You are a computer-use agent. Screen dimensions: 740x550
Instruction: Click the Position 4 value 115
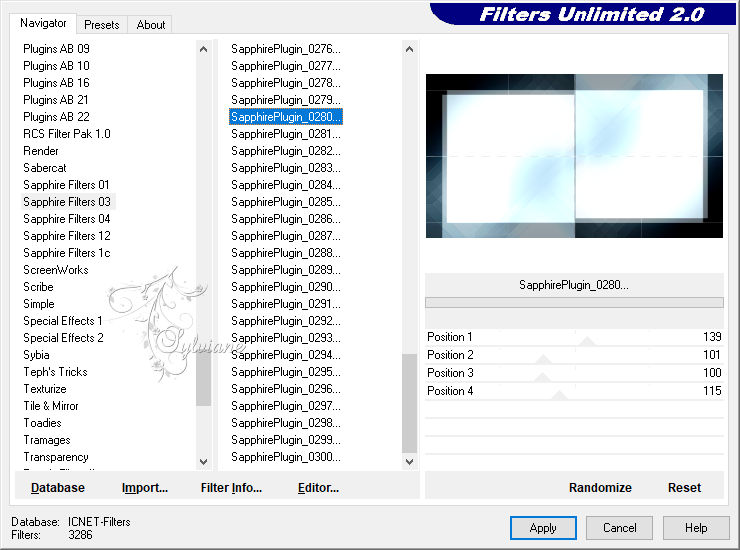(x=712, y=390)
